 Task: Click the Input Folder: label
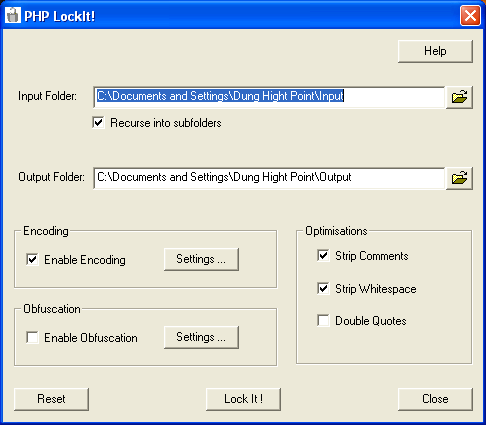tap(47, 96)
